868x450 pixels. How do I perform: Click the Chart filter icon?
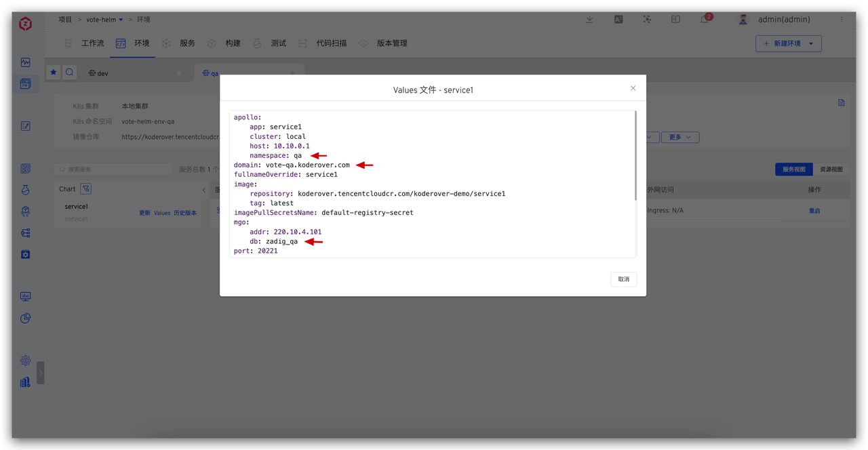click(x=85, y=189)
